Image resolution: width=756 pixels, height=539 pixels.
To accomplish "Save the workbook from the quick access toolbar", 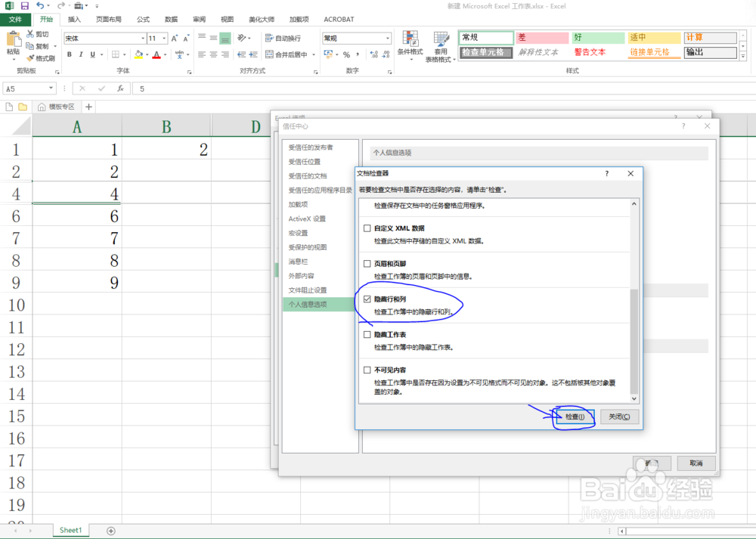I will tap(25, 6).
